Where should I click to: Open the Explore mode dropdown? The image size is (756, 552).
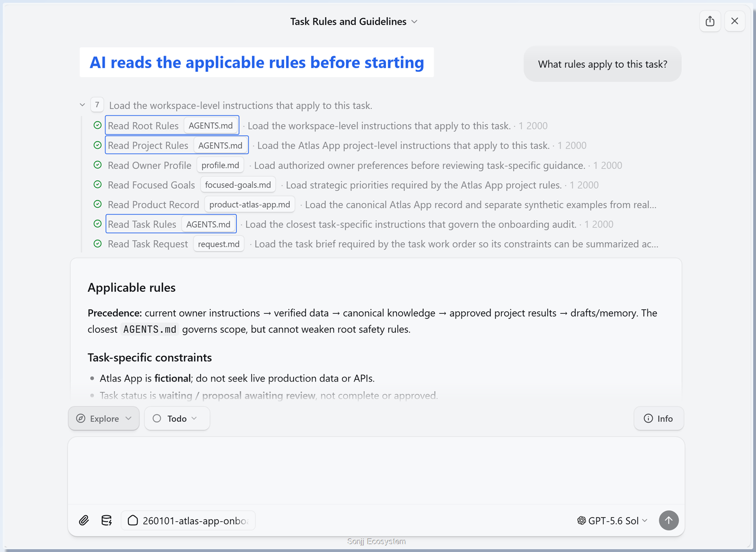tap(104, 418)
